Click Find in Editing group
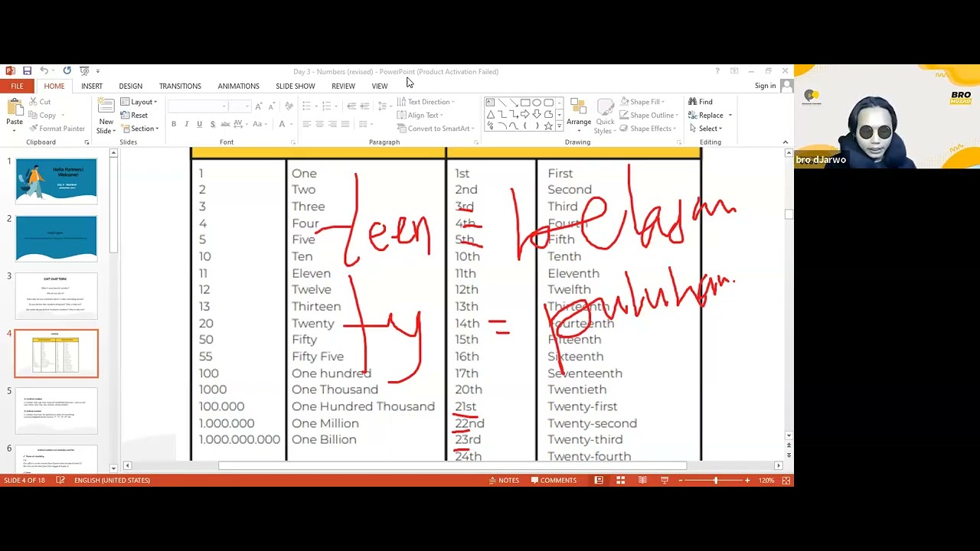980x551 pixels. pyautogui.click(x=701, y=102)
